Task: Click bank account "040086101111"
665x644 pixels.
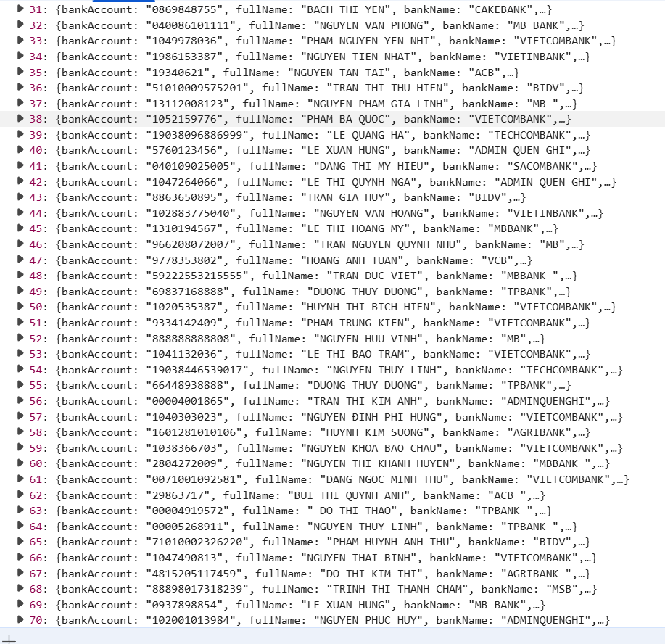Action: tap(191, 25)
